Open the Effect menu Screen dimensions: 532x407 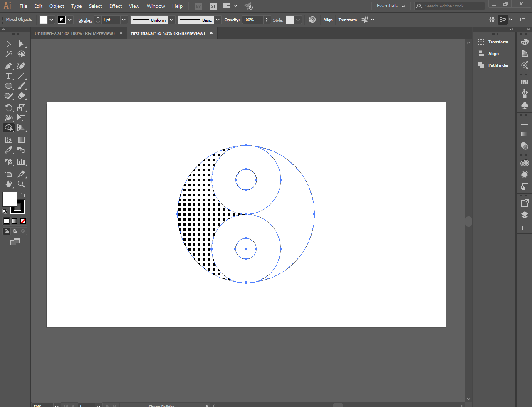116,6
